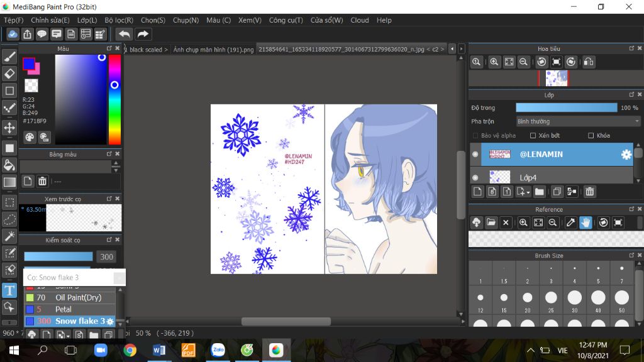This screenshot has width=644, height=362.
Task: Click the Độ trong opacity slider
Action: coord(567,107)
